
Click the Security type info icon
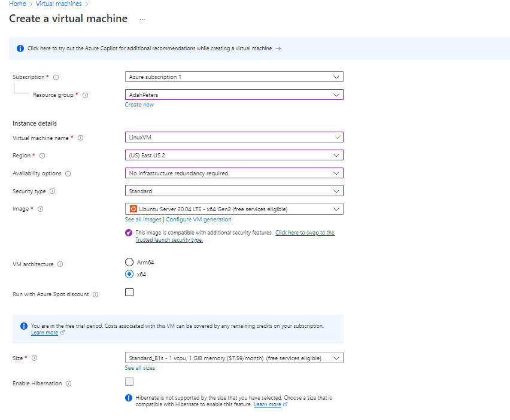(x=53, y=191)
